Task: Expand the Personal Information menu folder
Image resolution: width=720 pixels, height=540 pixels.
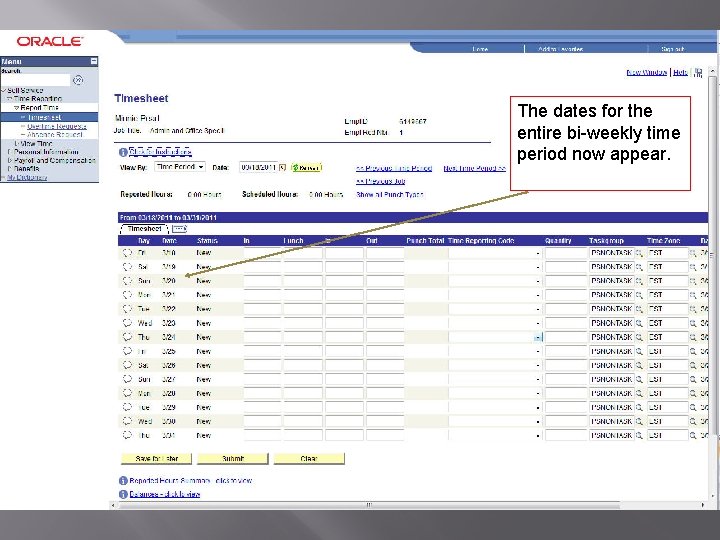Action: [10, 152]
